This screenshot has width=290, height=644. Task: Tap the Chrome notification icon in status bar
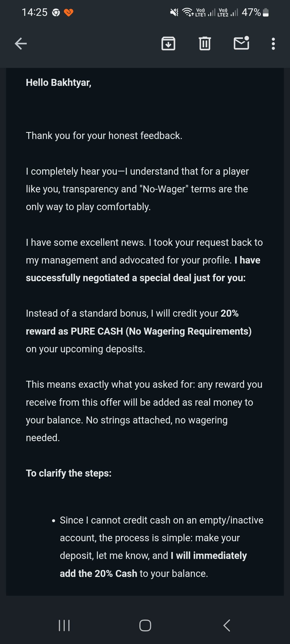coord(56,12)
